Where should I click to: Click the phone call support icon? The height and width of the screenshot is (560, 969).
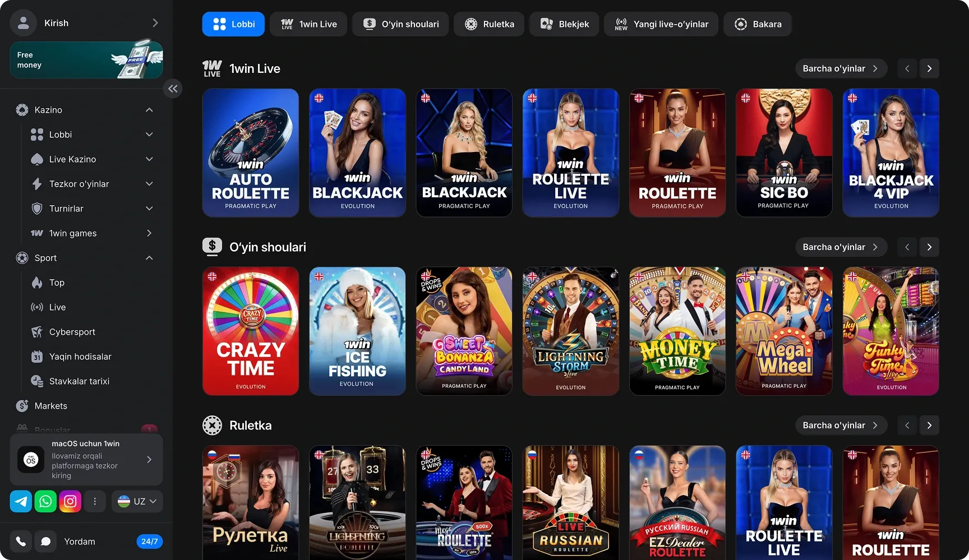pos(21,542)
